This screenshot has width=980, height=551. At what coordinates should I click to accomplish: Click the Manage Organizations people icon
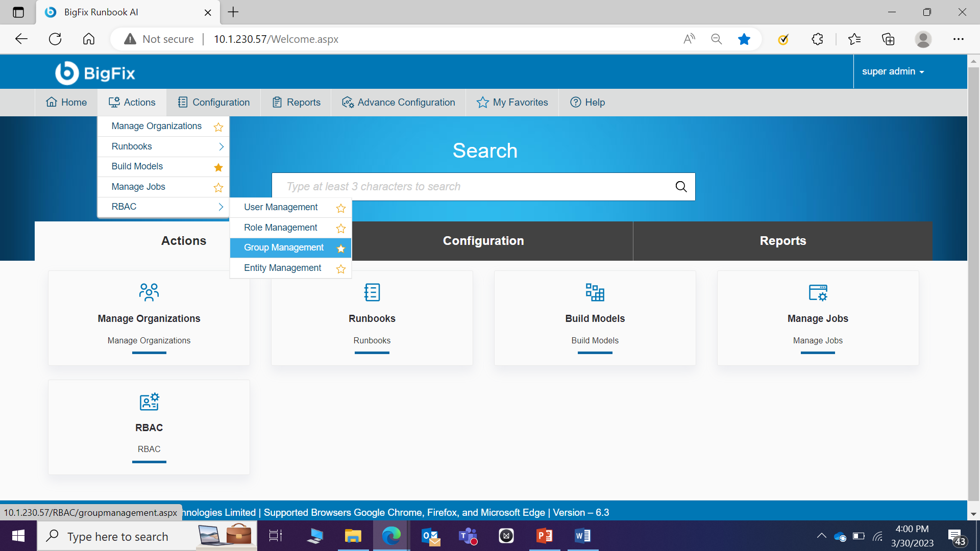[149, 292]
